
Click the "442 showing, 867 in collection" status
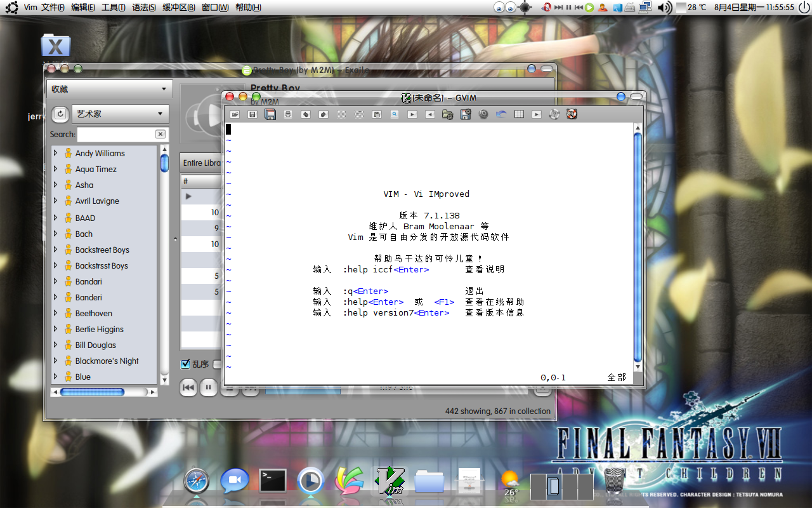pos(498,411)
